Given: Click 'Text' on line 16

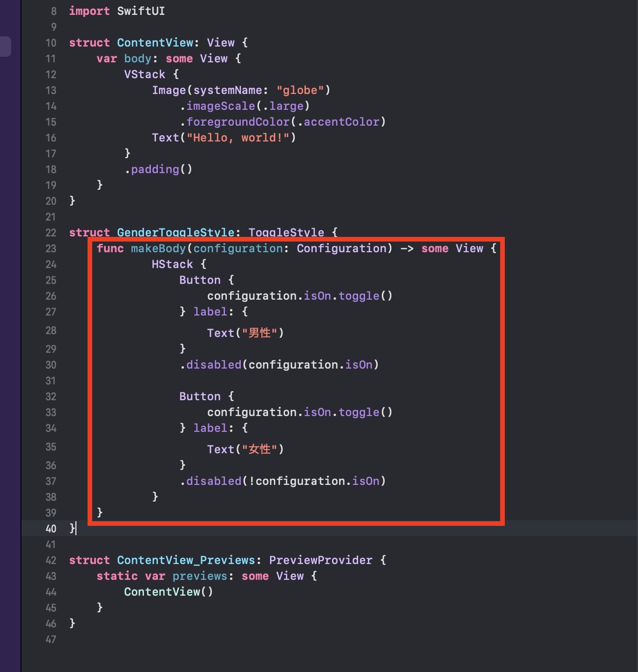Looking at the screenshot, I should 165,138.
